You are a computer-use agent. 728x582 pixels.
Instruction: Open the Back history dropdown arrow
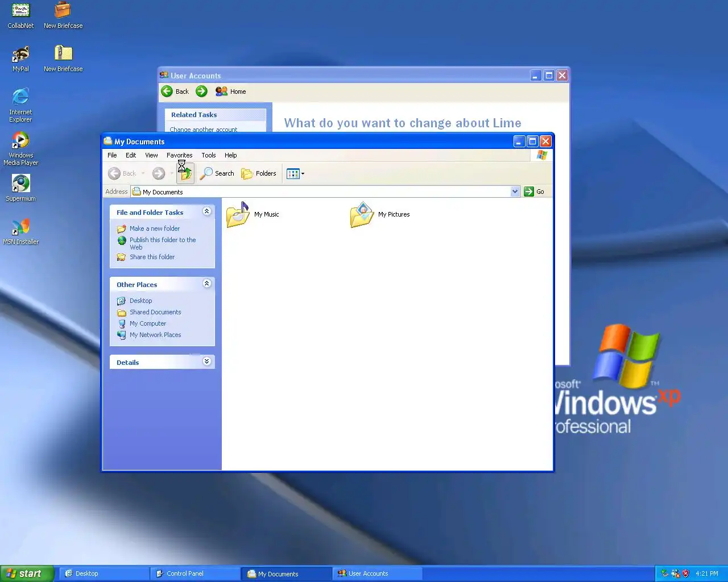click(143, 173)
